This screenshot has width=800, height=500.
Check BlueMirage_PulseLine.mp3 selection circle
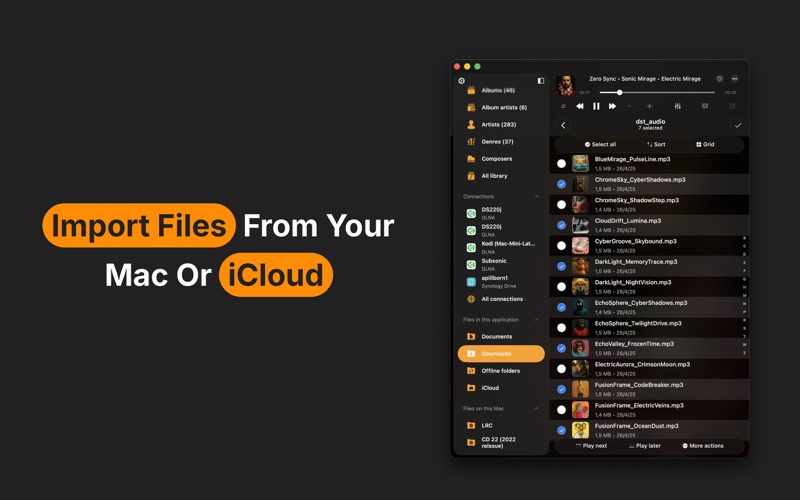coord(561,164)
